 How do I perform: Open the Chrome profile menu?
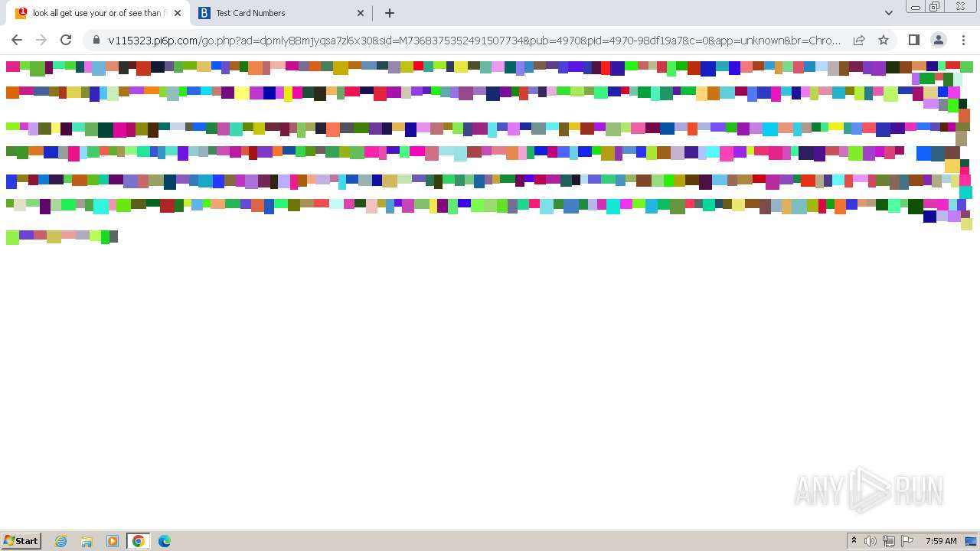coord(938,40)
